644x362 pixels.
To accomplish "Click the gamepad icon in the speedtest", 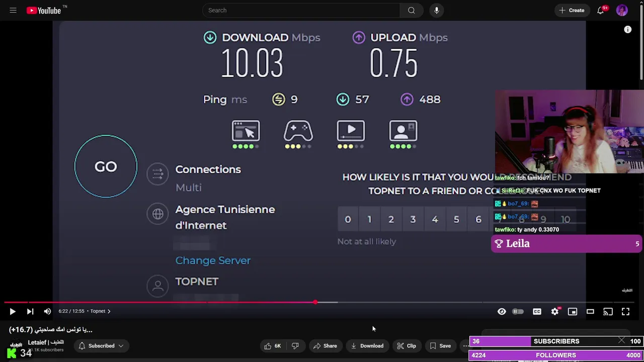I will click(298, 131).
